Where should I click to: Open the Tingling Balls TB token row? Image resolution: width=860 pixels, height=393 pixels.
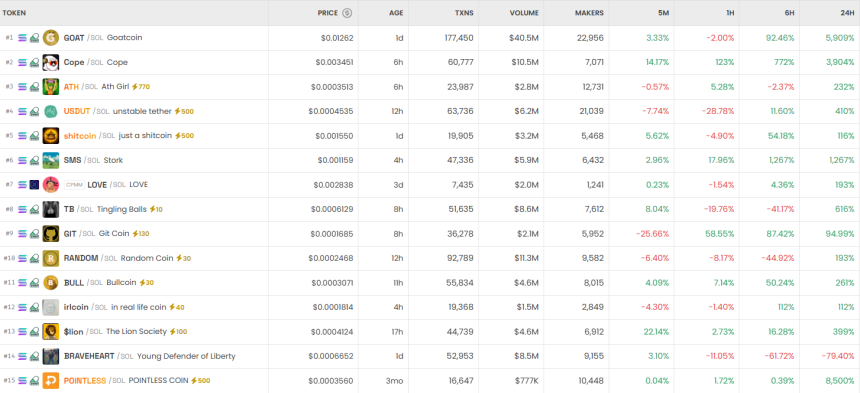pos(430,209)
